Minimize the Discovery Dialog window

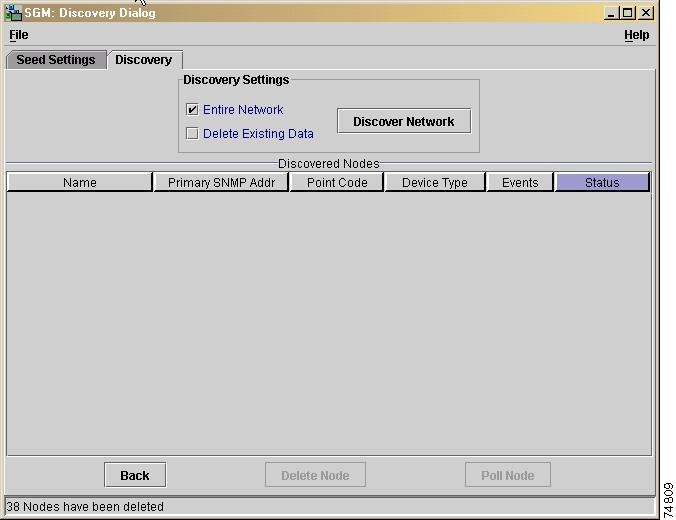[610, 13]
